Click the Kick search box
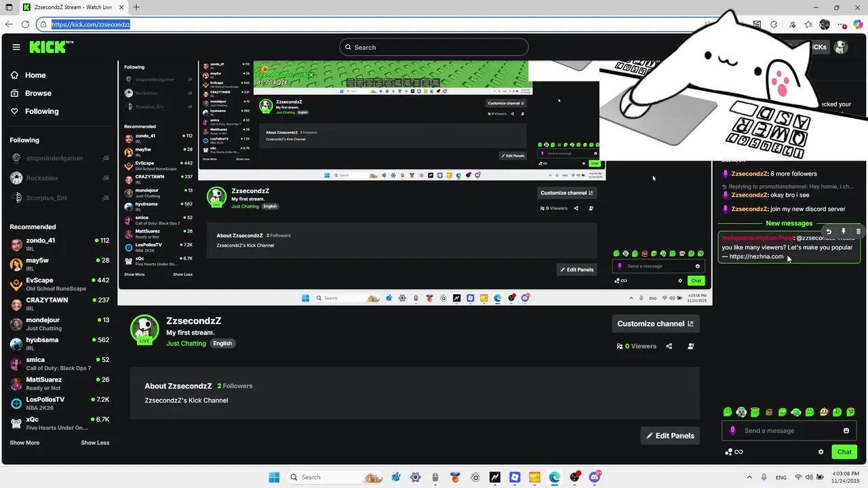Image resolution: width=868 pixels, height=488 pixels. pyautogui.click(x=434, y=47)
